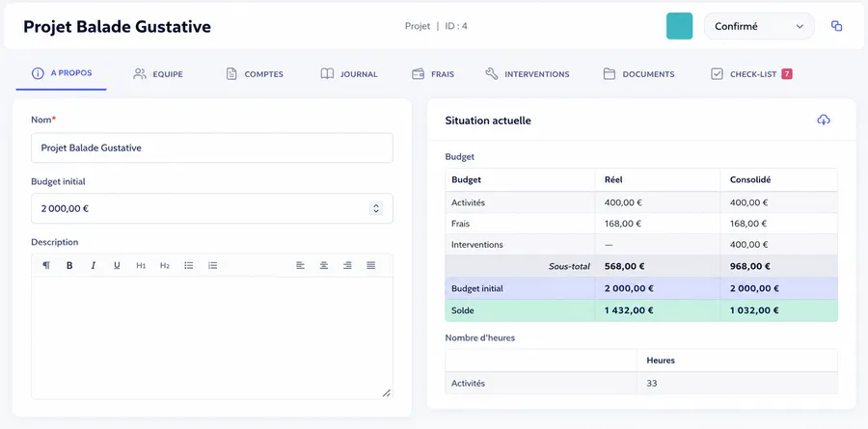868x429 pixels.
Task: Click the duplicate project icon
Action: point(836,26)
